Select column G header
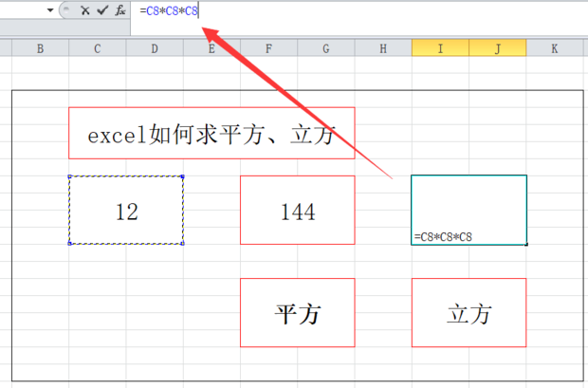The height and width of the screenshot is (388, 588). 326,48
